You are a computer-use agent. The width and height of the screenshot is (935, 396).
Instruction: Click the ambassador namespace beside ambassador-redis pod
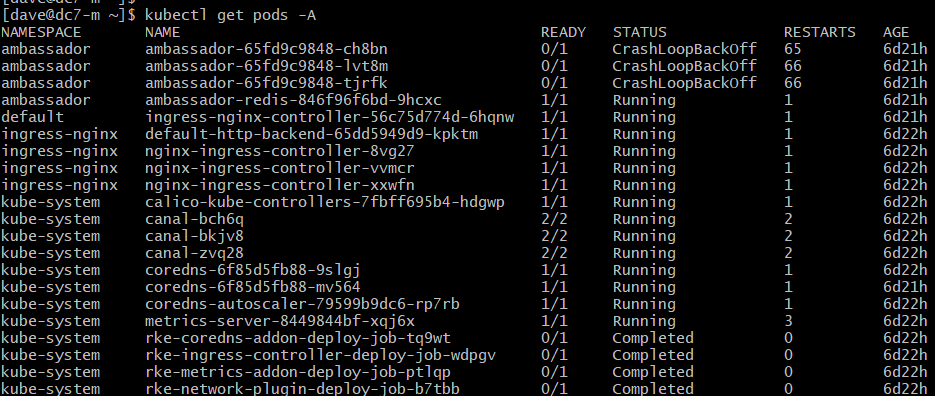pyautogui.click(x=46, y=100)
